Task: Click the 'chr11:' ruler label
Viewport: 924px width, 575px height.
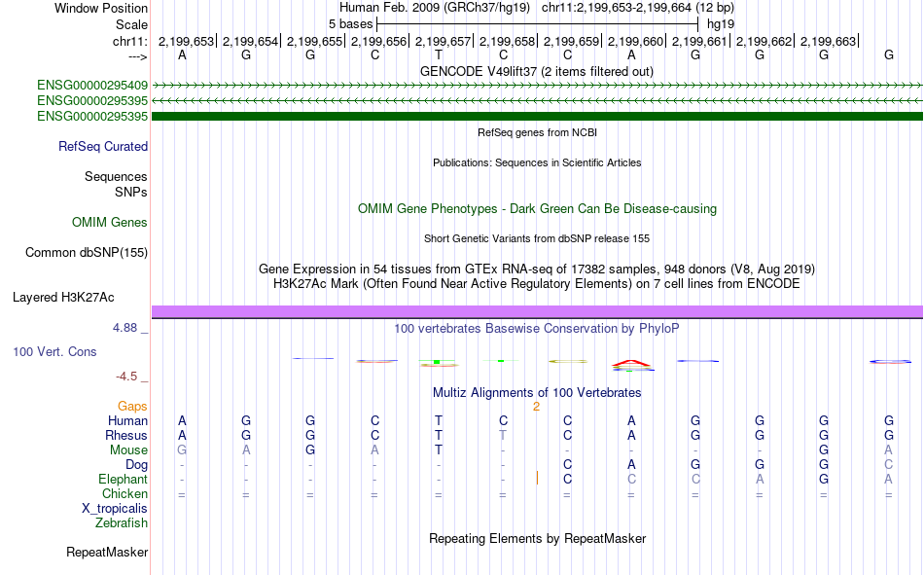Action: click(x=130, y=41)
